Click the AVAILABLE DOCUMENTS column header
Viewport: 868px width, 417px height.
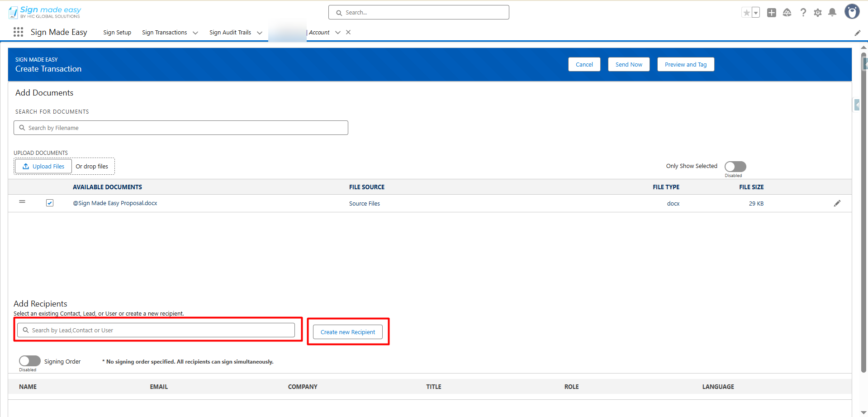click(107, 187)
